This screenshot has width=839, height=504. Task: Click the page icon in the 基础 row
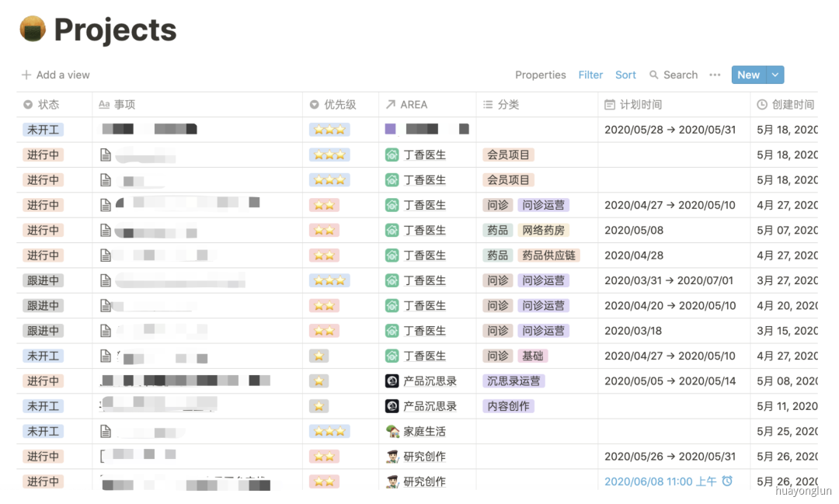106,356
